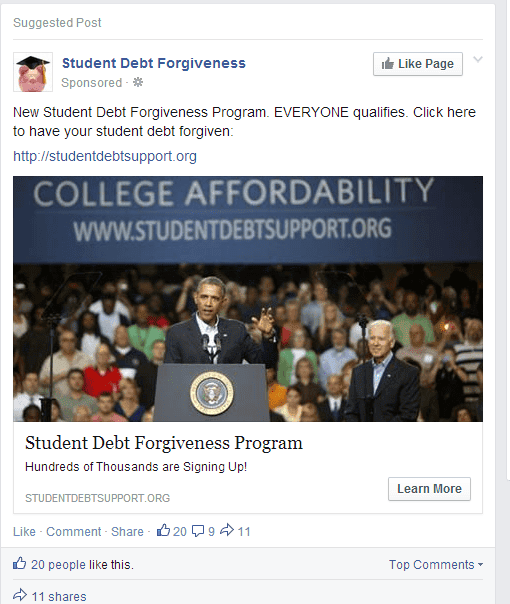
Task: Expand the Top Comments sort dropdown
Action: click(x=436, y=564)
